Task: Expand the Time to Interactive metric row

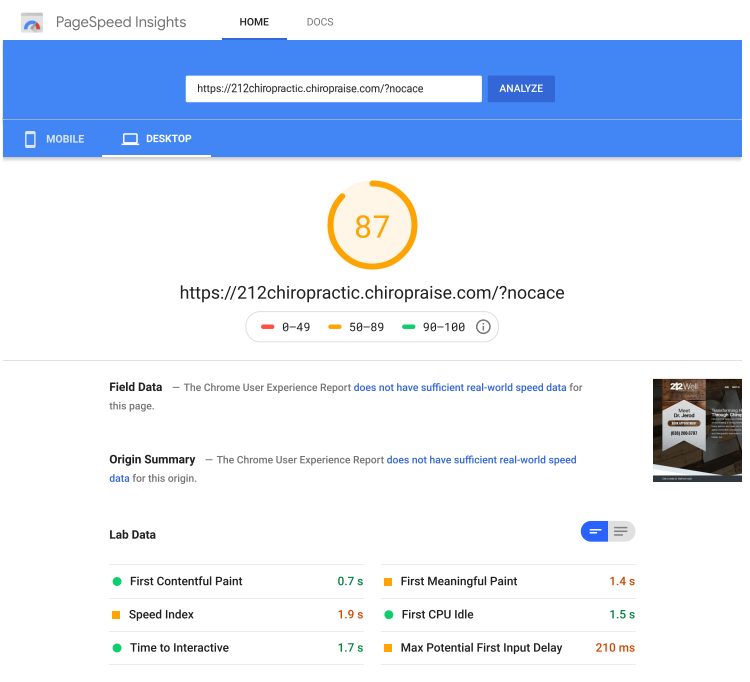Action: 236,648
